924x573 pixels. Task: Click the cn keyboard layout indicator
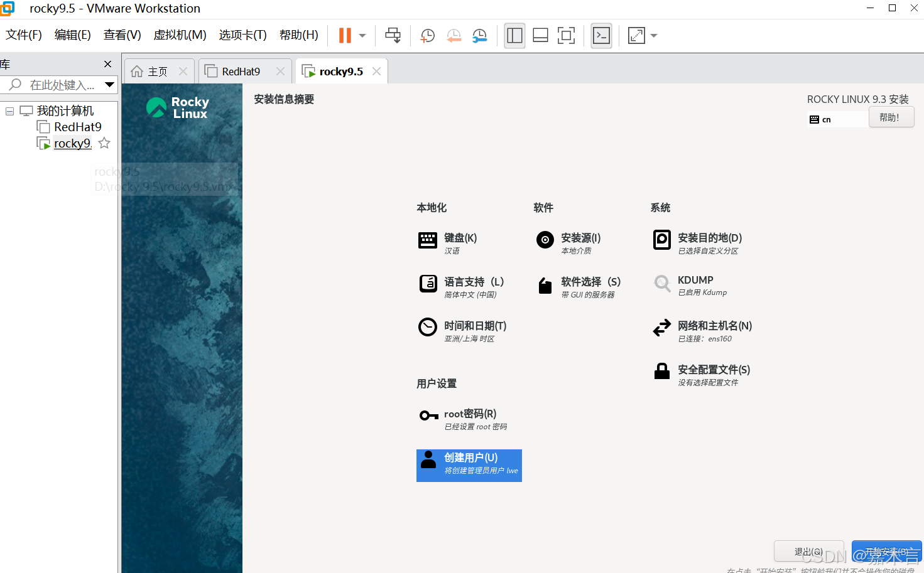tap(837, 119)
